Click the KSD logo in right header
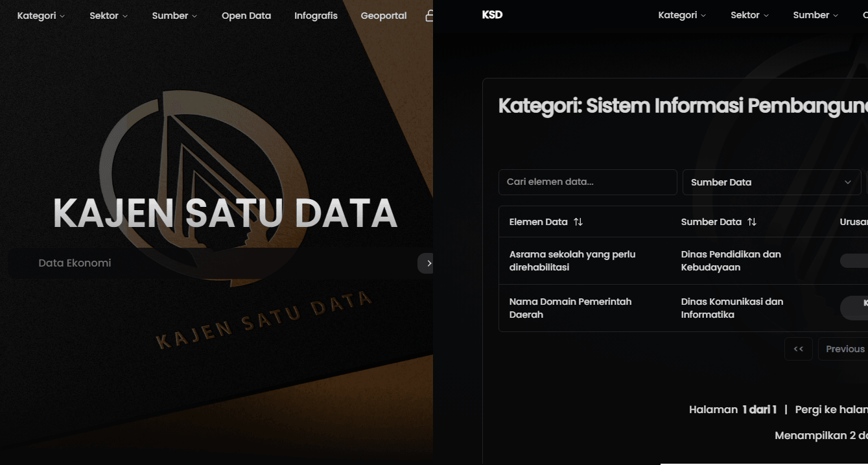The height and width of the screenshot is (465, 868). pyautogui.click(x=492, y=15)
